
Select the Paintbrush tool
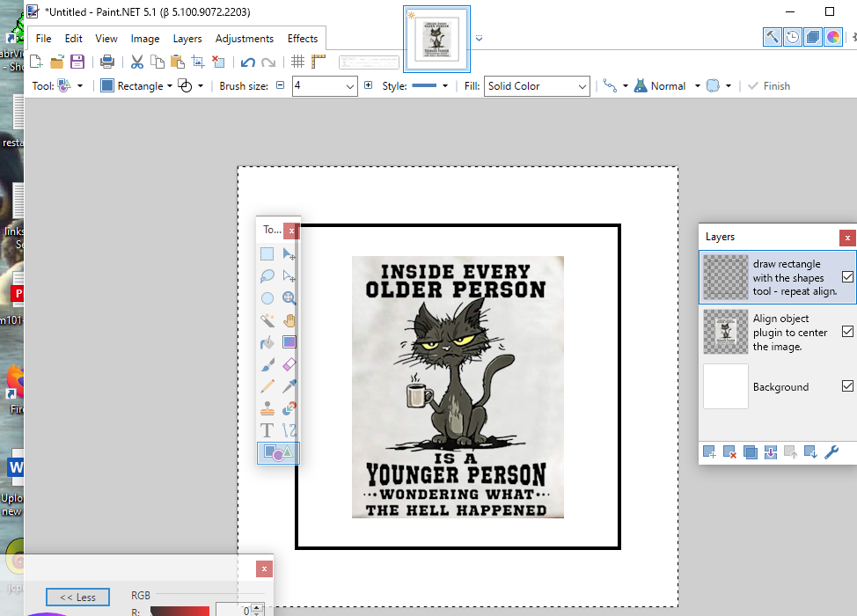click(x=267, y=364)
